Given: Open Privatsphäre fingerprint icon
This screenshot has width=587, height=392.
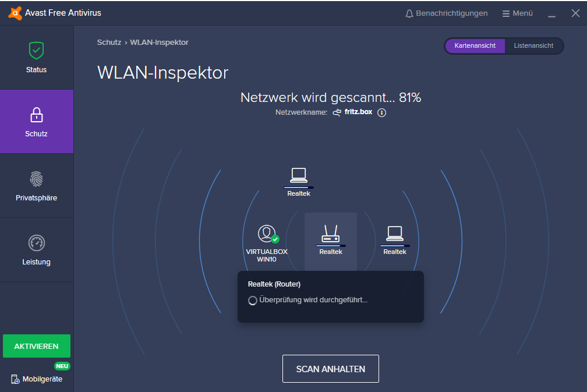Looking at the screenshot, I should tap(36, 179).
